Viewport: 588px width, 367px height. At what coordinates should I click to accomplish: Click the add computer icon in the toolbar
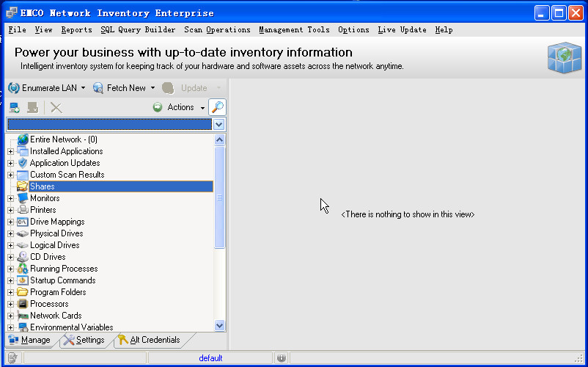pos(14,108)
